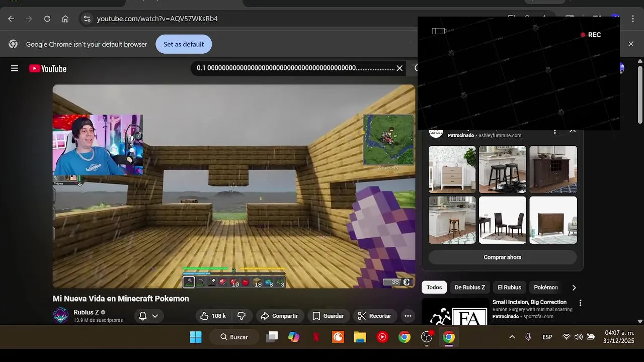Image resolution: width=644 pixels, height=362 pixels.
Task: Check the battery status icon
Action: (591, 337)
